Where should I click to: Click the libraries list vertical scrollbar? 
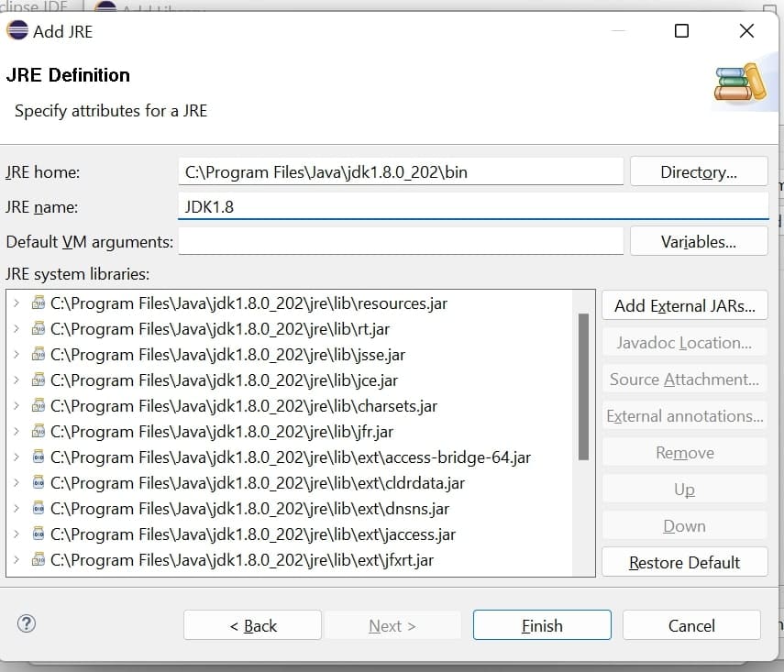[x=583, y=385]
